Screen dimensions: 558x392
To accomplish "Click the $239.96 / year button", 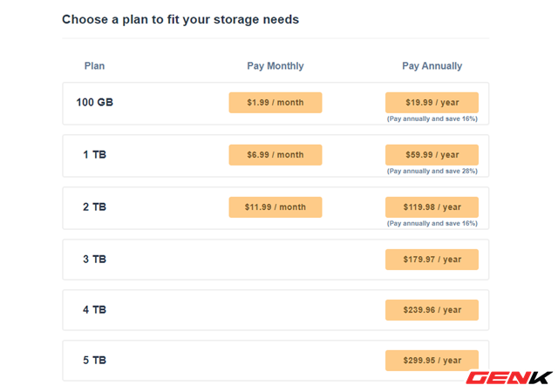I will pos(432,310).
